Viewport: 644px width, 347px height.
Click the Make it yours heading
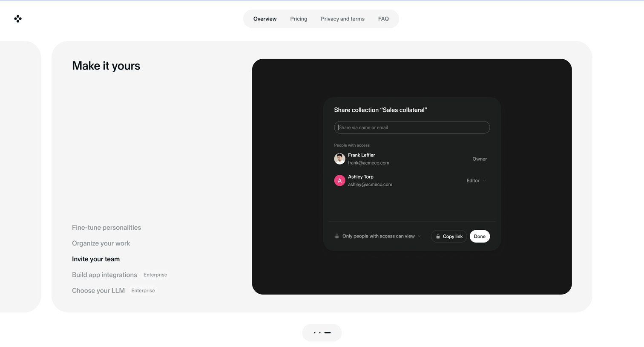pyautogui.click(x=106, y=66)
